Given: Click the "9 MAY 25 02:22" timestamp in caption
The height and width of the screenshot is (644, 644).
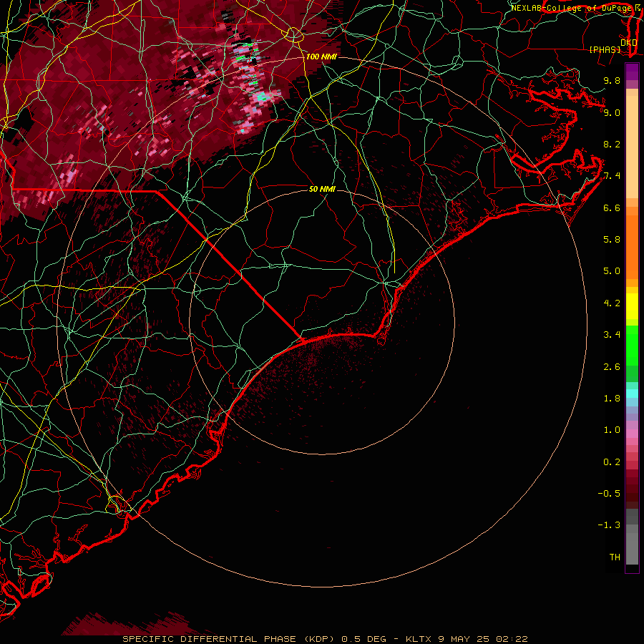Looking at the screenshot, I should 483,639.
